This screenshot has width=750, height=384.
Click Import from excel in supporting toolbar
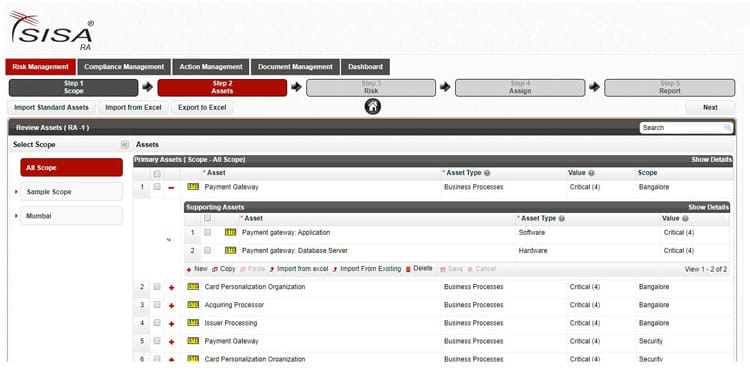click(298, 269)
